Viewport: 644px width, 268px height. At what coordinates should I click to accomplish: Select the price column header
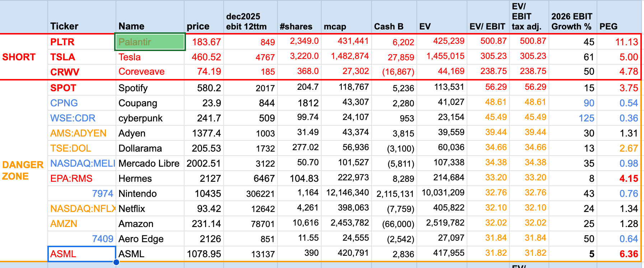(204, 17)
